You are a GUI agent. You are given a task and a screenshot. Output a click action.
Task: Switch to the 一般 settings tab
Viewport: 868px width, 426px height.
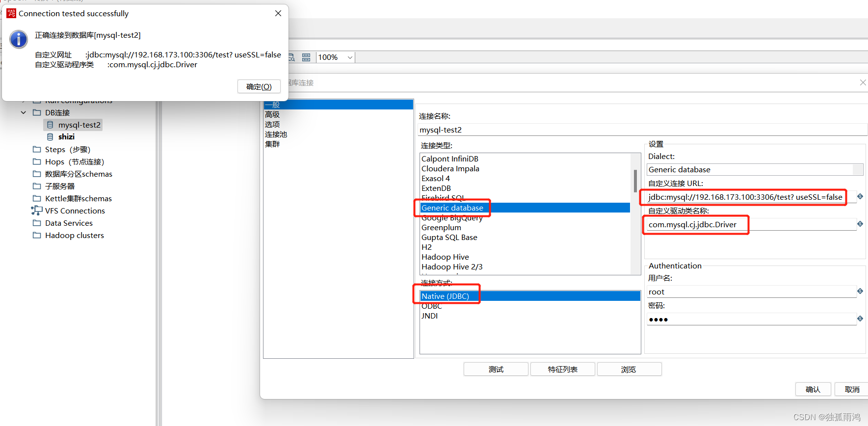pyautogui.click(x=339, y=105)
